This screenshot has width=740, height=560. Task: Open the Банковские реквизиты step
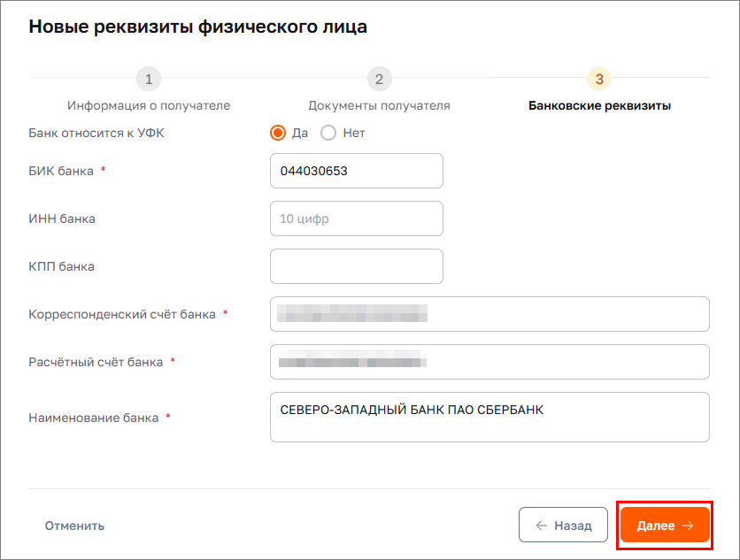pos(598,104)
